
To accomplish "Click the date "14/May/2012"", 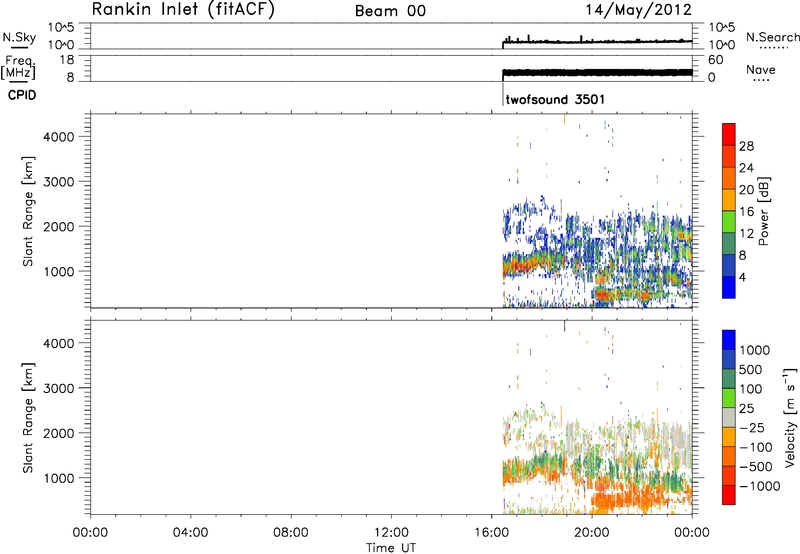I will pyautogui.click(x=638, y=10).
